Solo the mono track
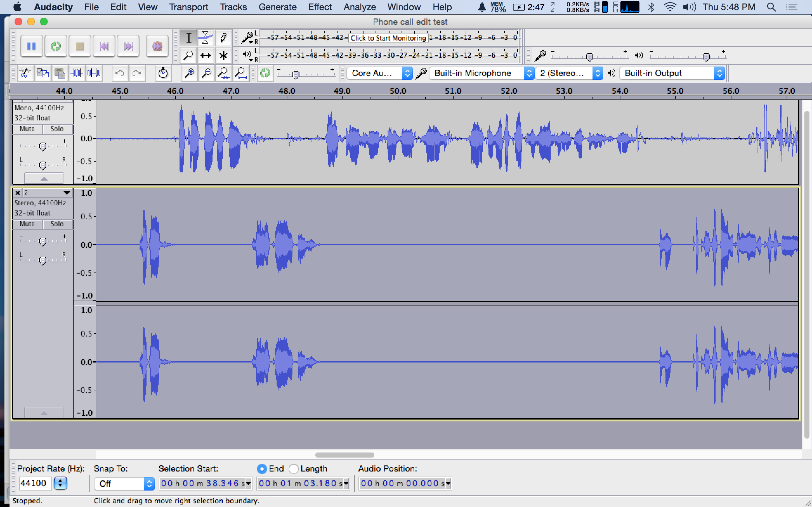 click(57, 129)
